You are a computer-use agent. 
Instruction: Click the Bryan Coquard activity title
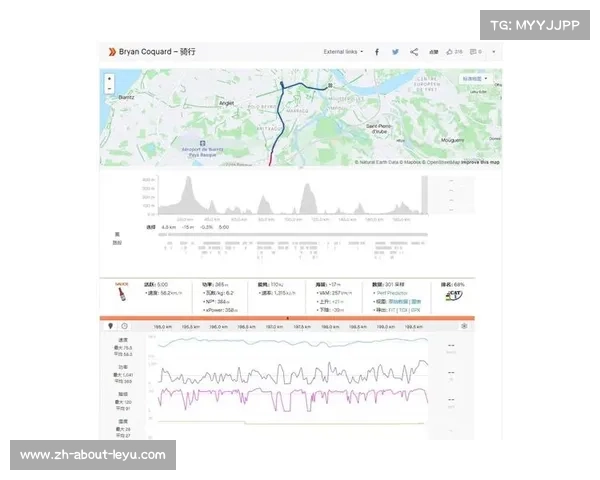pos(157,52)
